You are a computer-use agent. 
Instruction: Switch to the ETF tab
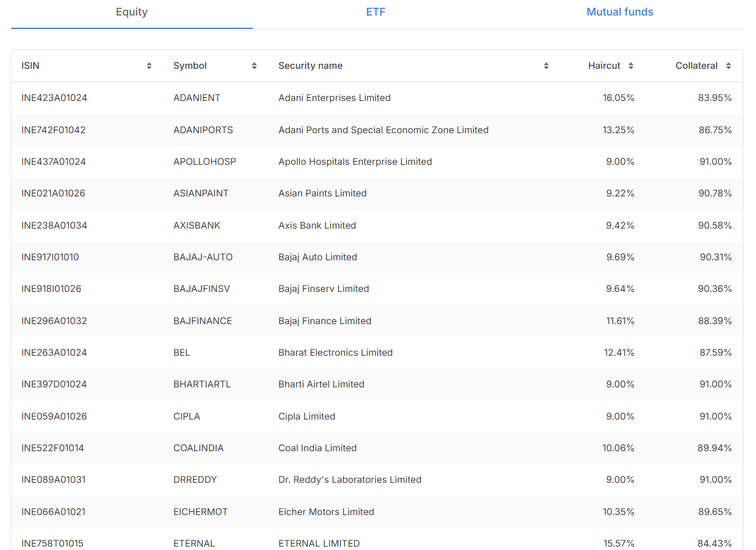coord(376,11)
